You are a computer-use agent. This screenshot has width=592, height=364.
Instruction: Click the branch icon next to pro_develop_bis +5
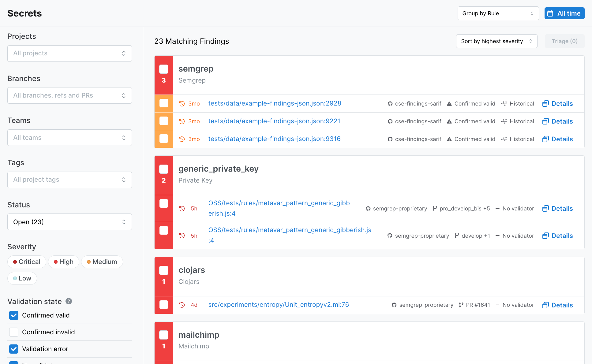[x=435, y=209]
